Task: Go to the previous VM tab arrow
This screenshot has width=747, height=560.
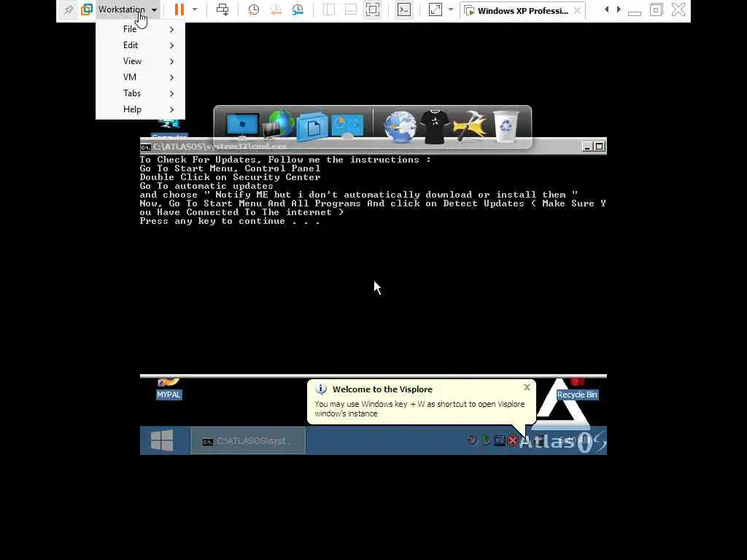Action: [606, 9]
